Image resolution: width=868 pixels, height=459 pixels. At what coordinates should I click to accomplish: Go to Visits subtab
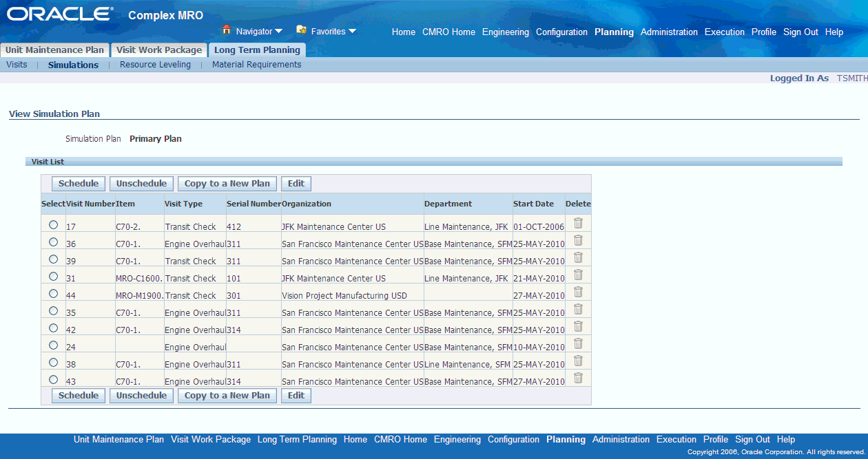[17, 65]
